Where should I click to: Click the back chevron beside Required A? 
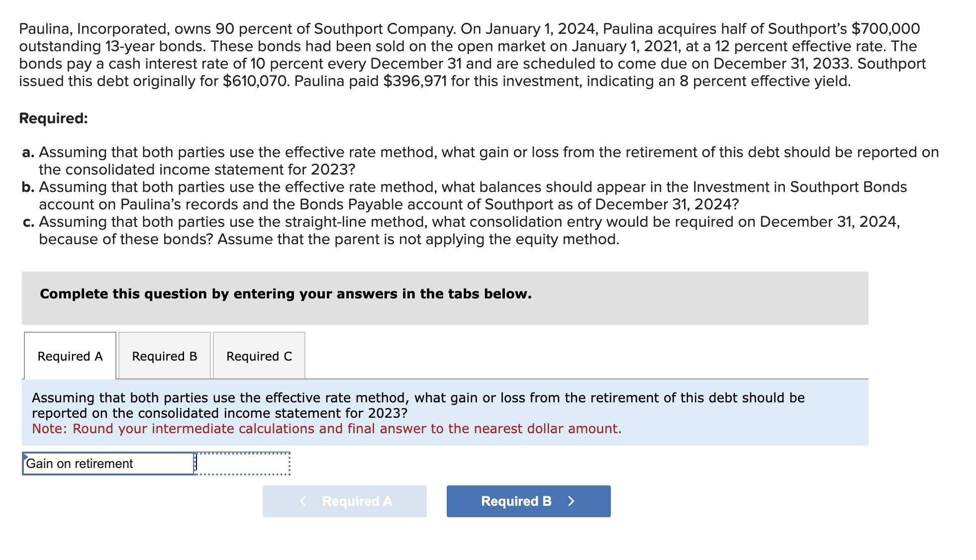[x=303, y=501]
